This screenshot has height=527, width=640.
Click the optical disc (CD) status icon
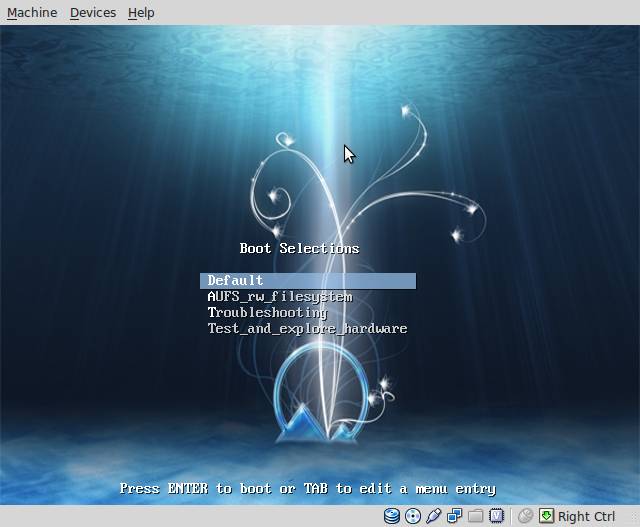coord(413,516)
